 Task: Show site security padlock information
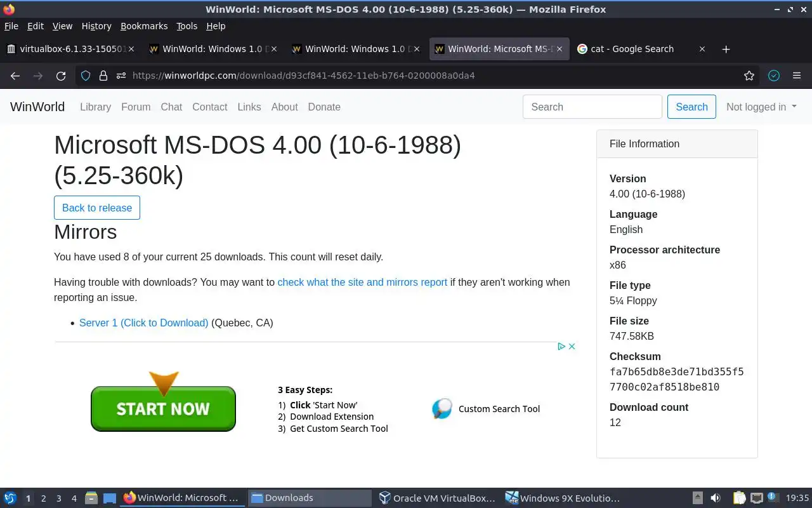pos(103,76)
